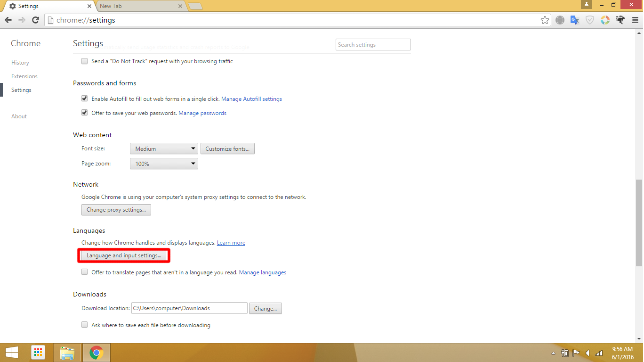Screen dimensions: 644x362
Task: Select Extensions in the sidebar
Action: tap(24, 76)
